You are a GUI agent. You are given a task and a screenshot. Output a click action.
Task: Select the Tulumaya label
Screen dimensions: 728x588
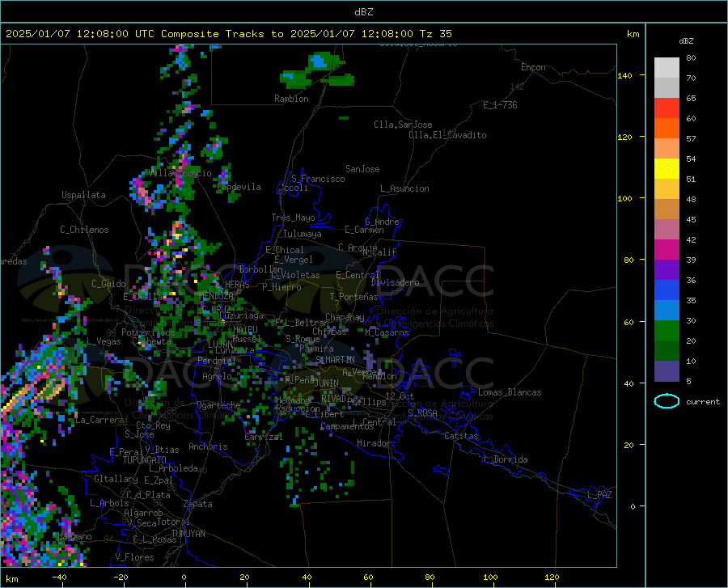[303, 234]
